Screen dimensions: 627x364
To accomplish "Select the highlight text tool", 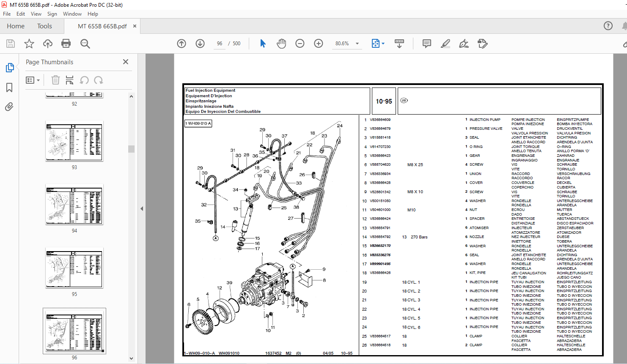I will [x=445, y=44].
